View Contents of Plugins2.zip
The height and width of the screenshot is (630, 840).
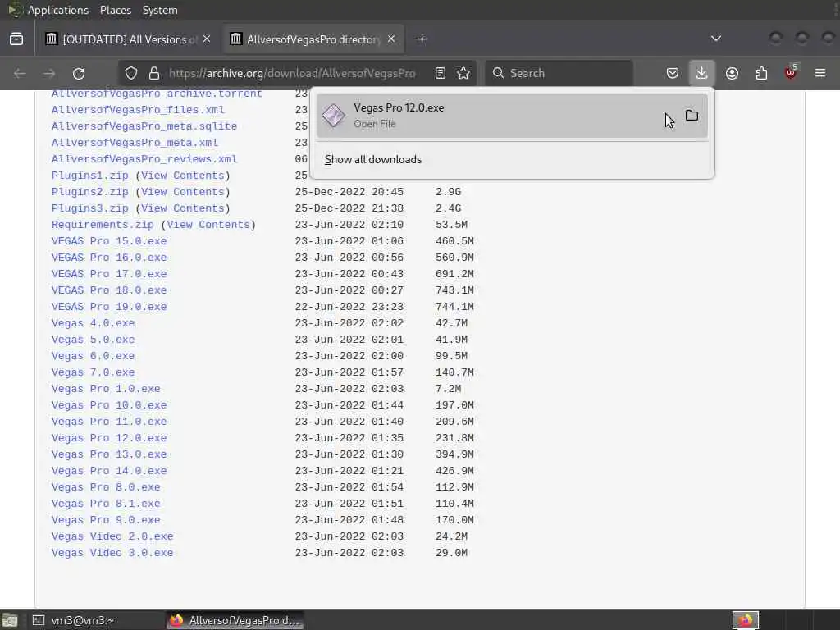point(183,192)
